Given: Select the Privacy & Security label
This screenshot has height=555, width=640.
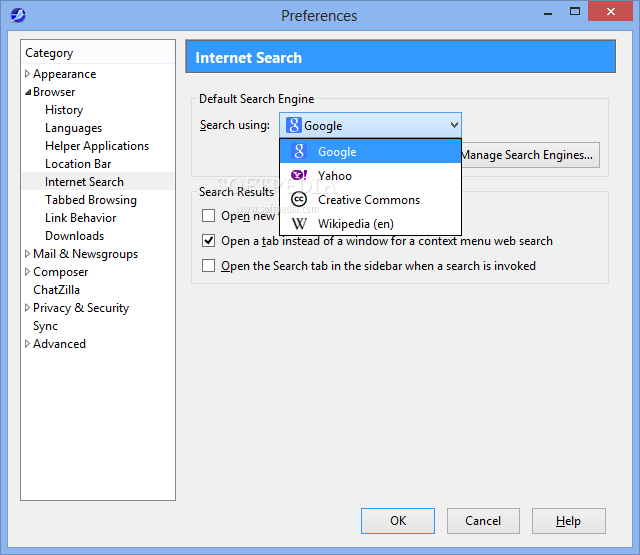Looking at the screenshot, I should click(81, 308).
